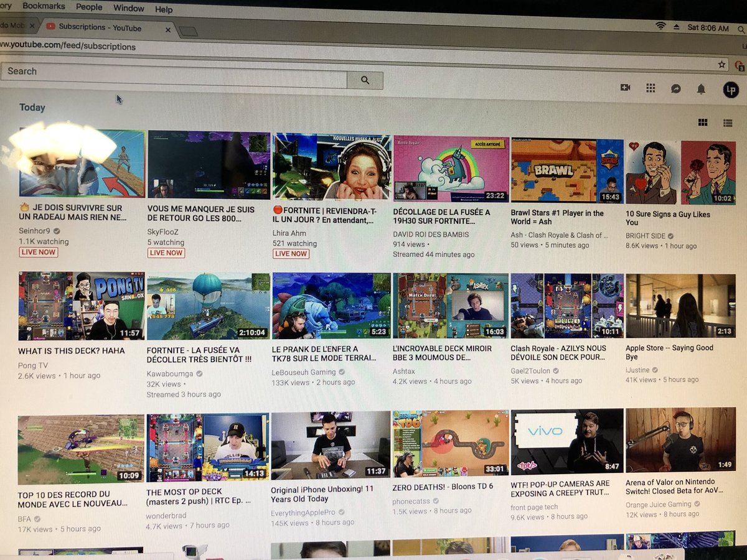Play the Gael2Toulon Clash Royale thumbnail
Screen dimensions: 747x560
567,306
